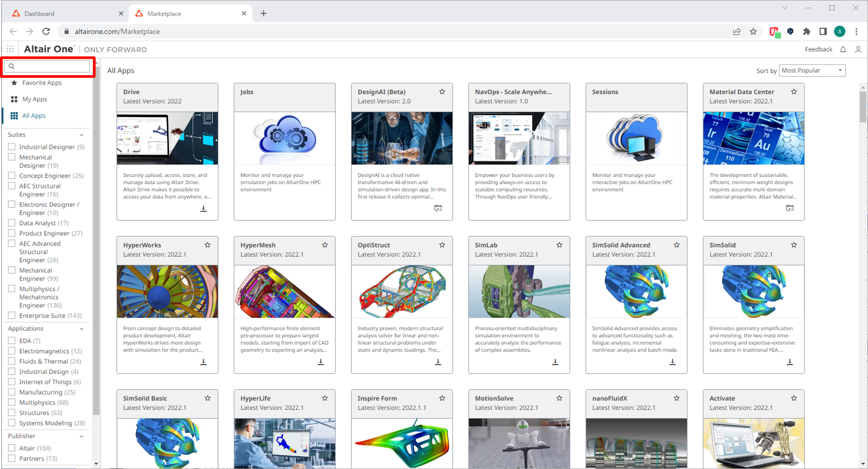Favorite HyperWorks with its star icon
The width and height of the screenshot is (868, 469).
(x=208, y=245)
